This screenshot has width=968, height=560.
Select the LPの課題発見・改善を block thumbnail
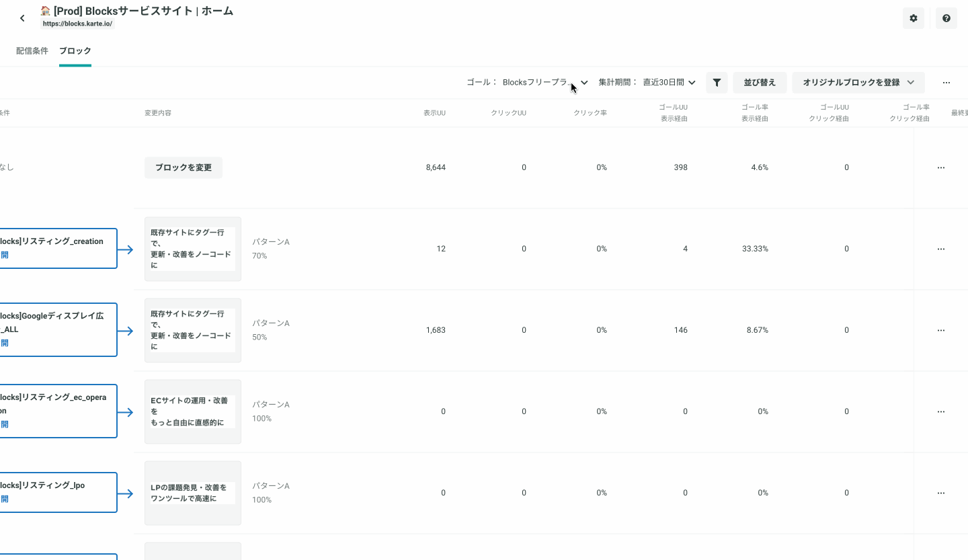tap(193, 493)
